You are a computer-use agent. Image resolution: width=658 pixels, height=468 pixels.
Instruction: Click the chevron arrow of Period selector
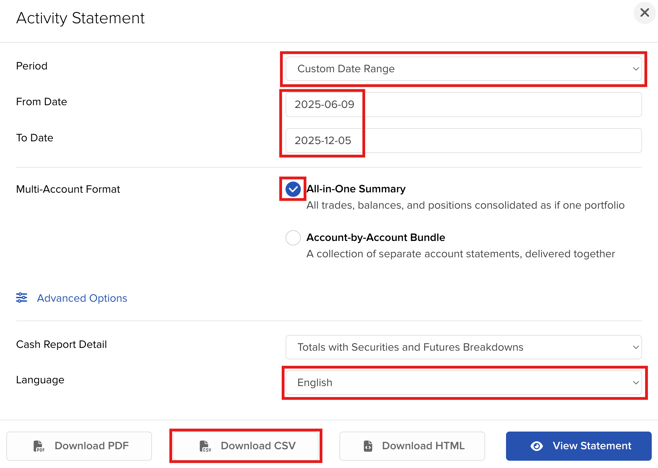(x=635, y=69)
